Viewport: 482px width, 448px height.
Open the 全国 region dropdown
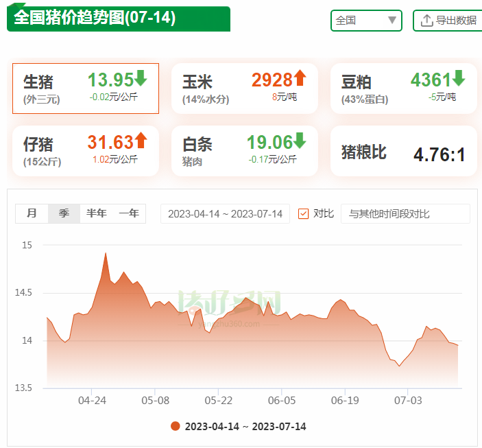366,21
